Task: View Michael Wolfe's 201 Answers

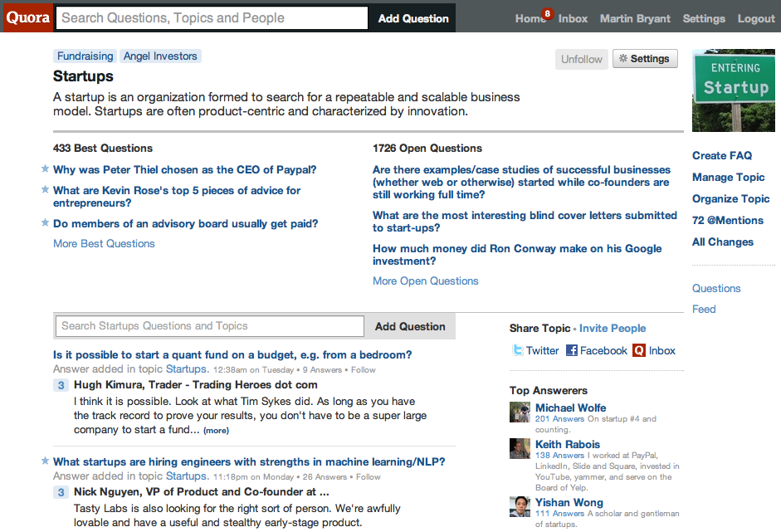Action: [x=560, y=419]
